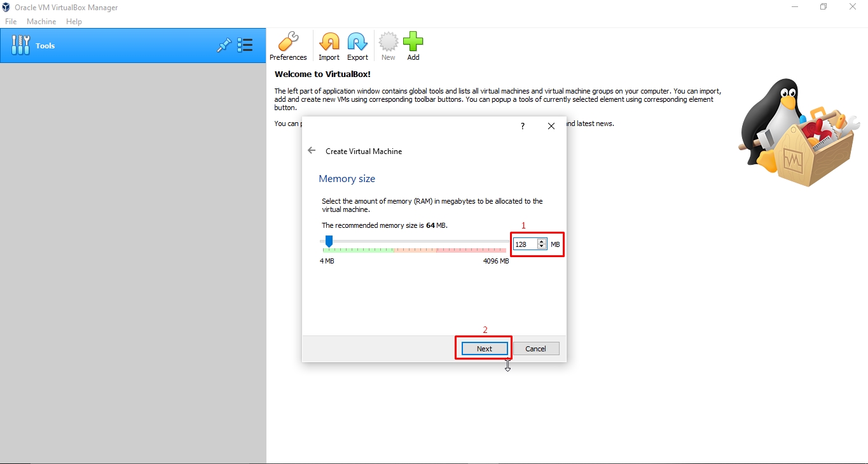Viewport: 868px width, 464px height.
Task: Increase memory with the up spinner arrow
Action: [542, 241]
